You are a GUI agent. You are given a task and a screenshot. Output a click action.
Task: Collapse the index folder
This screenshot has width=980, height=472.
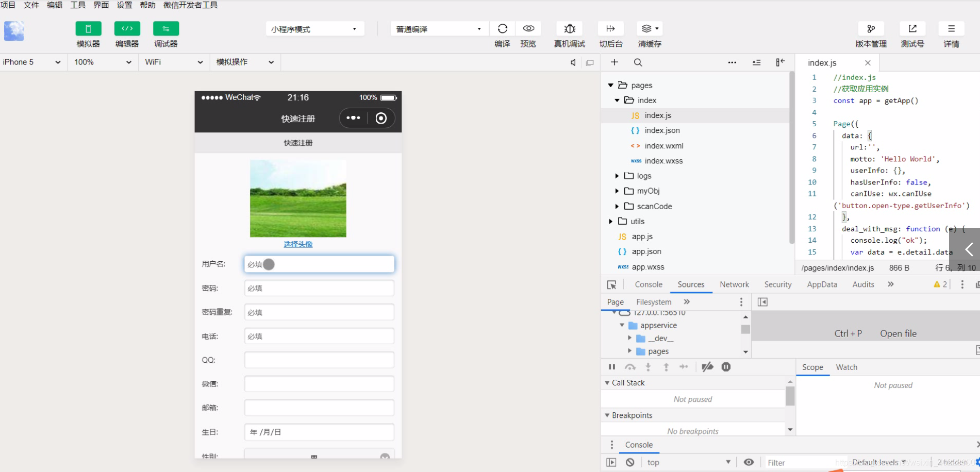tap(617, 100)
